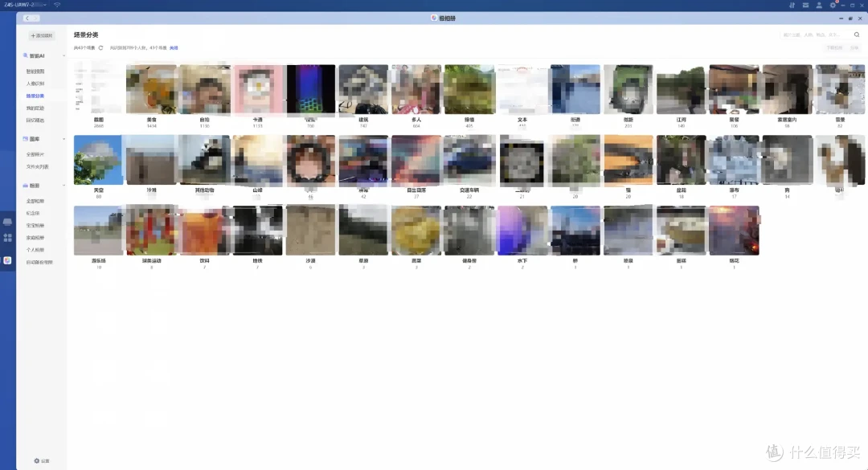Collapse the 图库 section chevron
The image size is (868, 470).
click(63, 139)
